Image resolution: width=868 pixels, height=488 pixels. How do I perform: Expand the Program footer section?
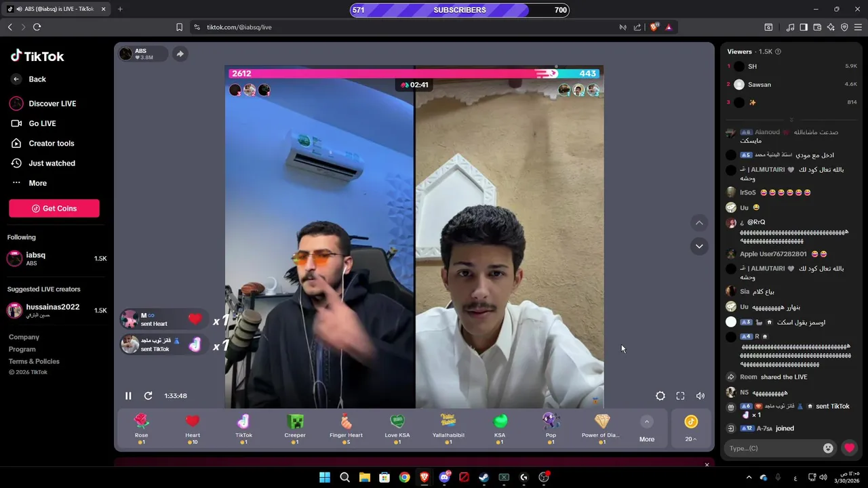[x=22, y=349]
